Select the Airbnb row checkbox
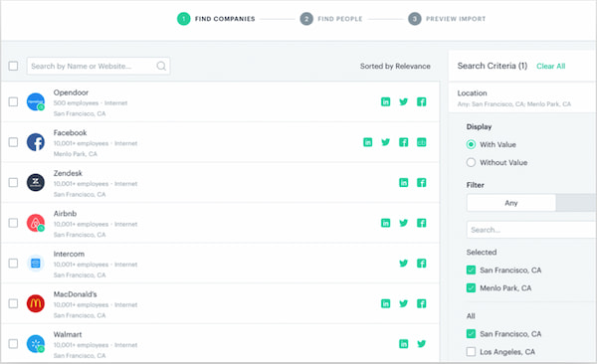 pos(13,223)
